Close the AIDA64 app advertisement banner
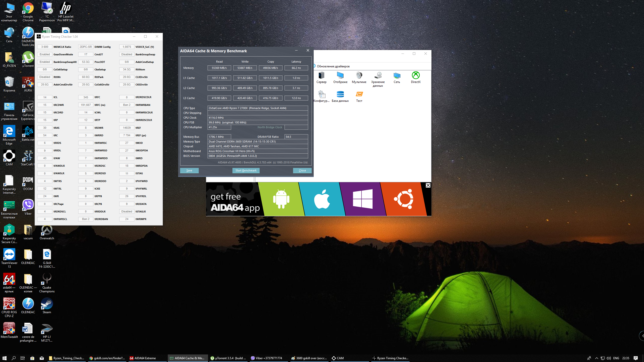644x362 pixels. 428,185
